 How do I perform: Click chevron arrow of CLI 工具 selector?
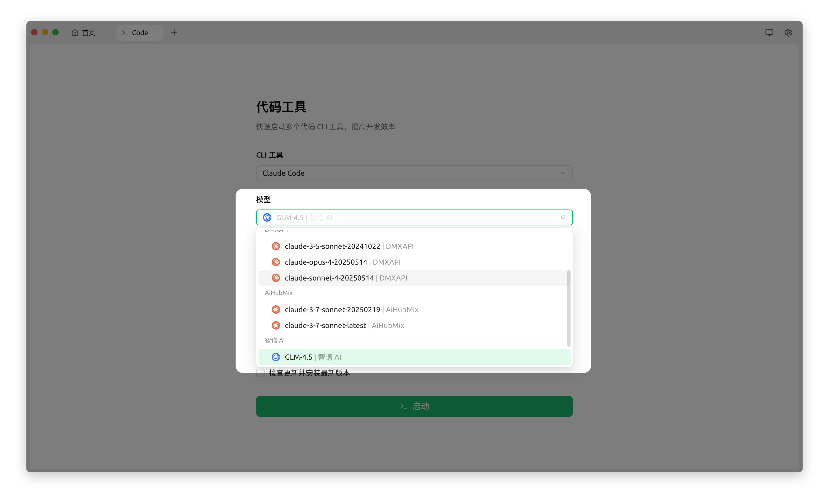coord(563,173)
